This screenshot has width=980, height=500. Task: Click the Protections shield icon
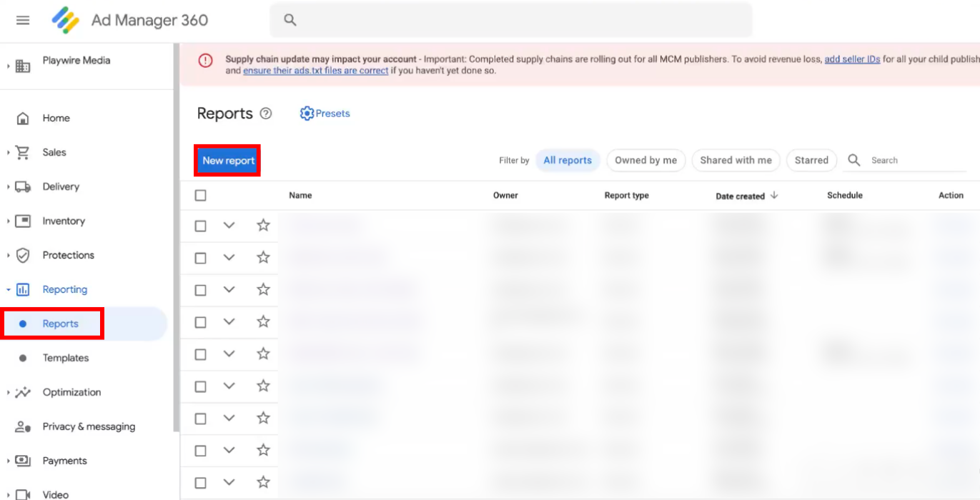pos(23,256)
